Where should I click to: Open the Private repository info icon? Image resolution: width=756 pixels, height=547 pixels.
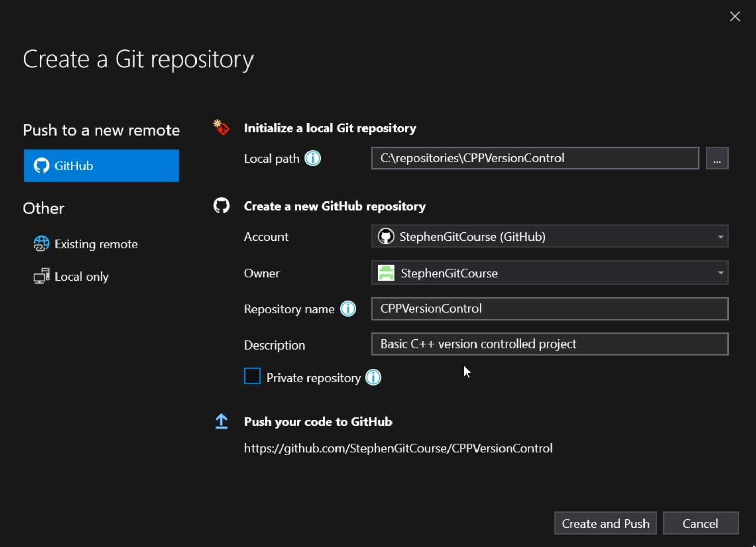click(373, 378)
